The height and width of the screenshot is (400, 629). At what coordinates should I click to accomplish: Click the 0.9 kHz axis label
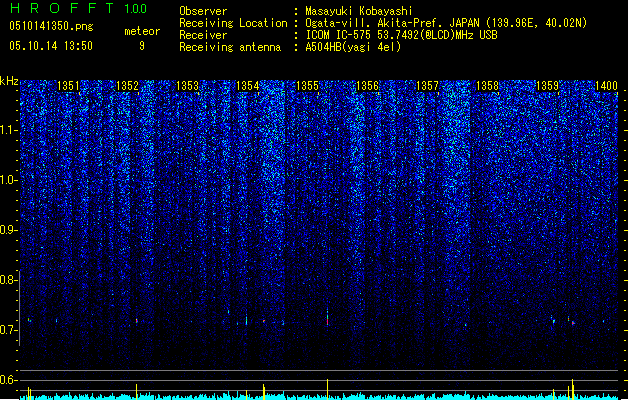coord(8,230)
